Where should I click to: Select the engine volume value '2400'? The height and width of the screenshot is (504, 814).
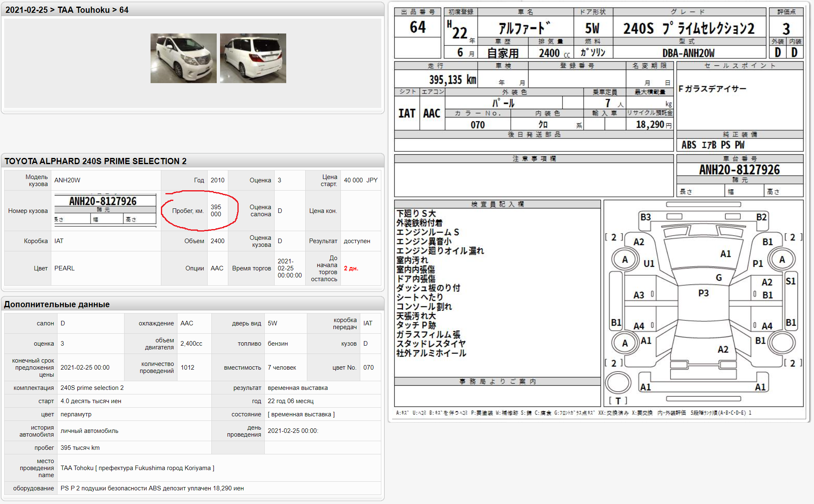pos(218,241)
